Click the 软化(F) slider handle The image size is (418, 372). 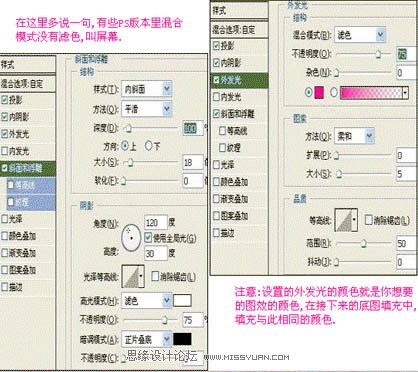click(124, 181)
